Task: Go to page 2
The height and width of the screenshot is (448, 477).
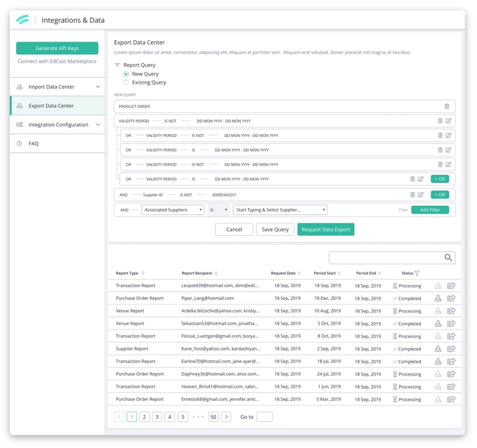Action: [x=145, y=417]
